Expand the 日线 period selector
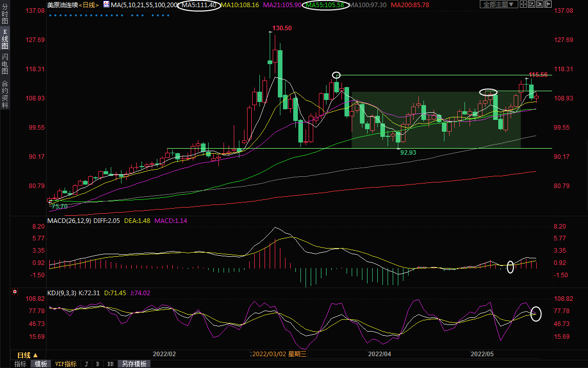This screenshot has height=368, width=588. coord(27,355)
